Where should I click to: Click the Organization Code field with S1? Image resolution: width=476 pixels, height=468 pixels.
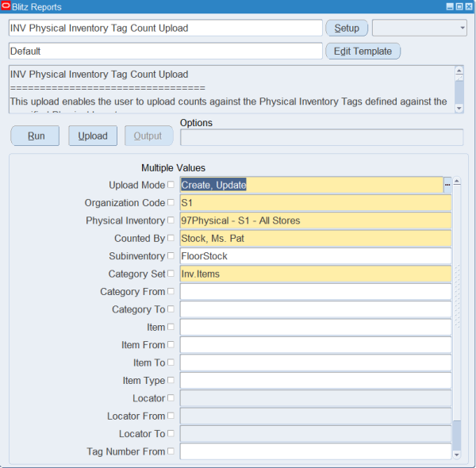click(316, 202)
